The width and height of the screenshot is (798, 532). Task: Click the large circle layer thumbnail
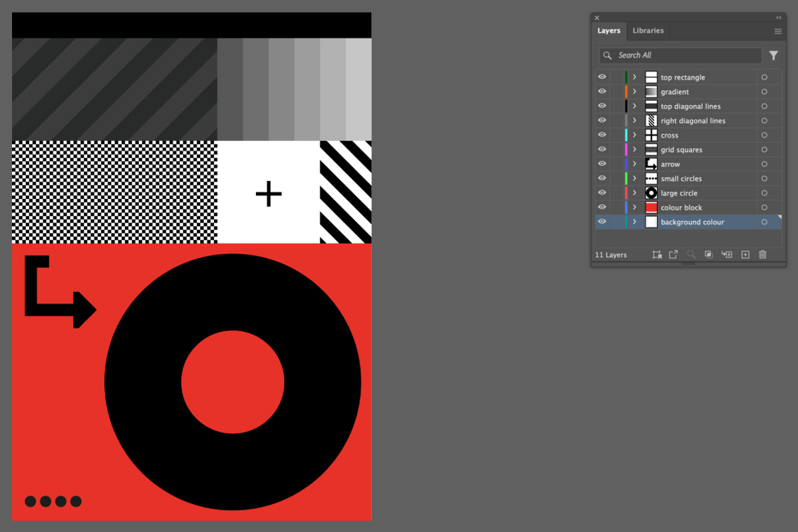click(651, 193)
